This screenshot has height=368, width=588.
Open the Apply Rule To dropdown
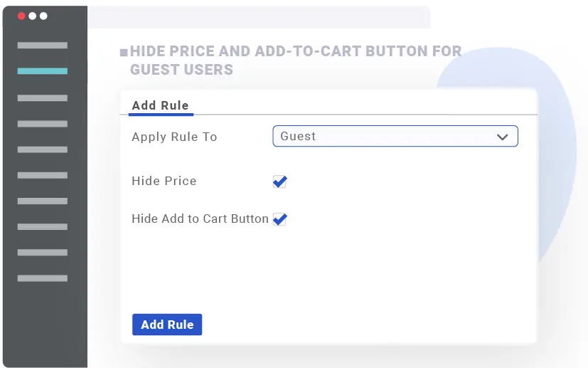(x=395, y=136)
